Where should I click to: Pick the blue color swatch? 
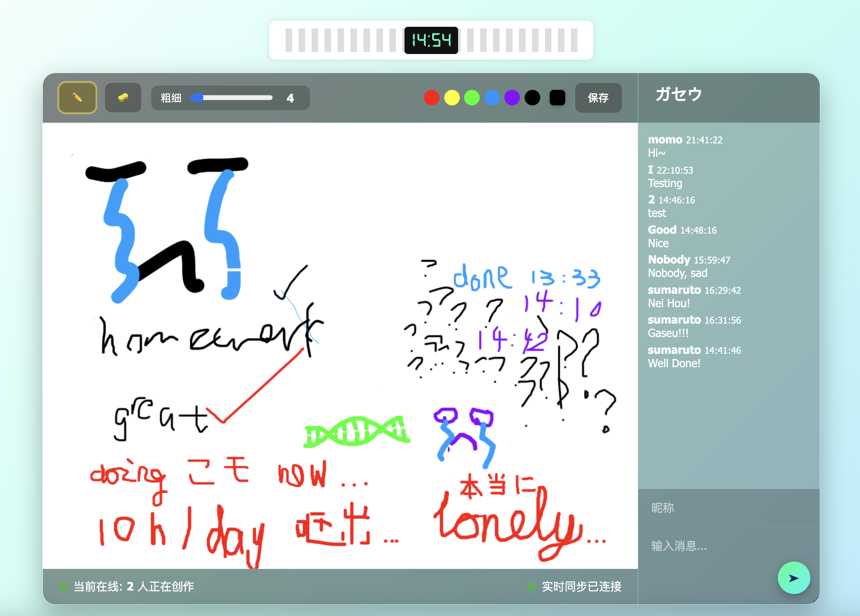click(x=492, y=98)
